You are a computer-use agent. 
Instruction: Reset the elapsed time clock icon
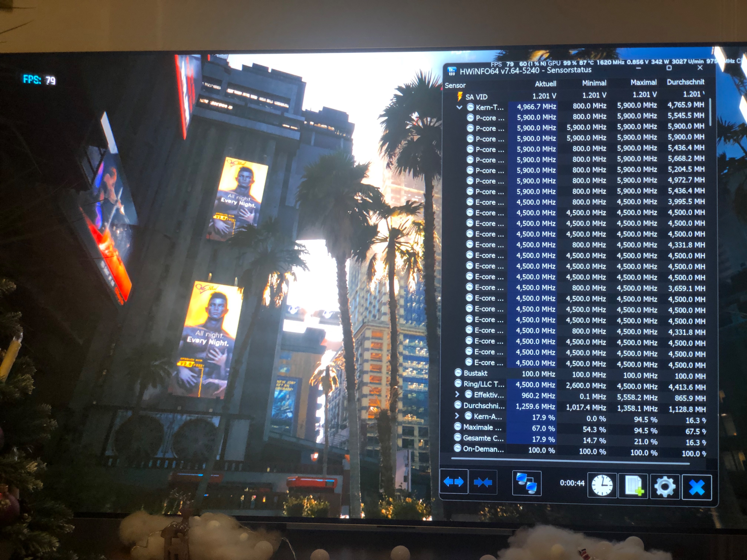click(602, 485)
